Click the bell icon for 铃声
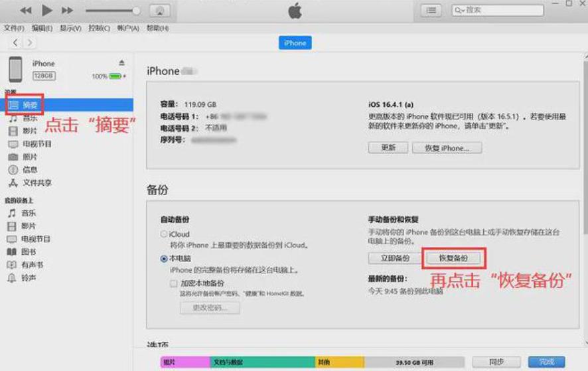The height and width of the screenshot is (371, 588). 12,278
